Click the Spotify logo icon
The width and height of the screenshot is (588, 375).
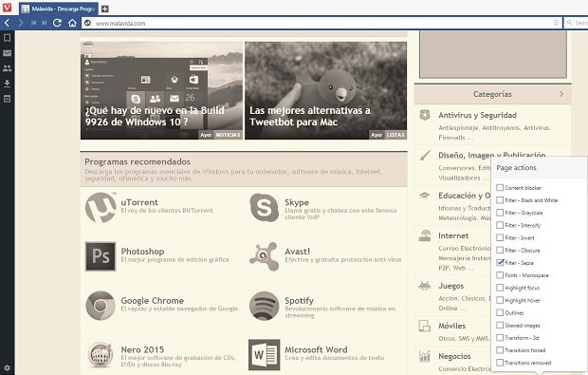click(x=265, y=306)
